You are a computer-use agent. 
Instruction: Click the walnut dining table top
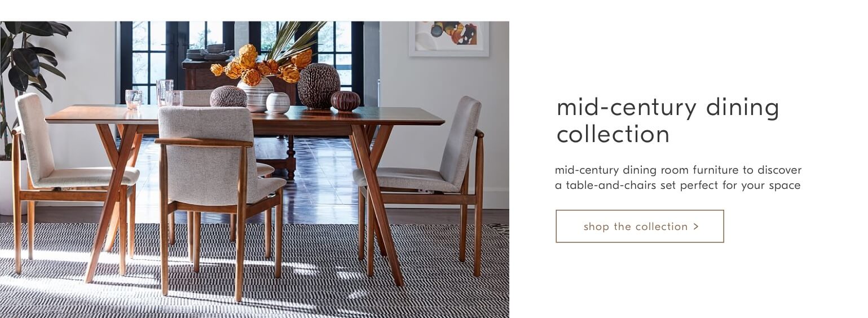[245, 116]
